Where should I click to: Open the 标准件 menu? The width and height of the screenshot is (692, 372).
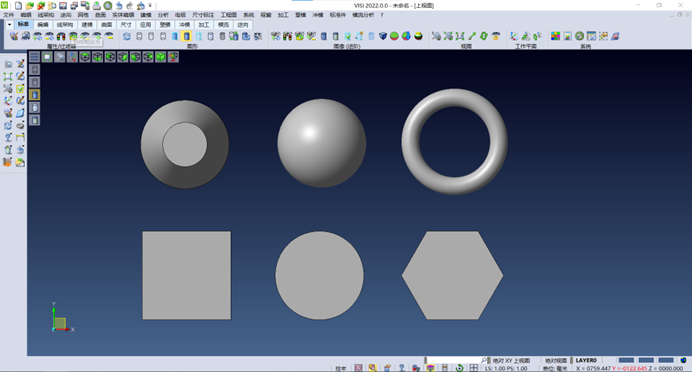point(338,15)
